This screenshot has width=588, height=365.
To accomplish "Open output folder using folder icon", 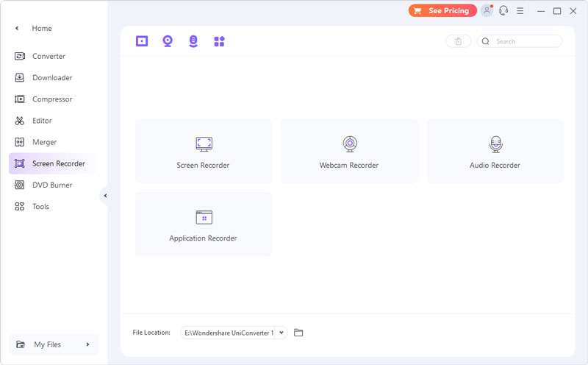I will (x=298, y=333).
